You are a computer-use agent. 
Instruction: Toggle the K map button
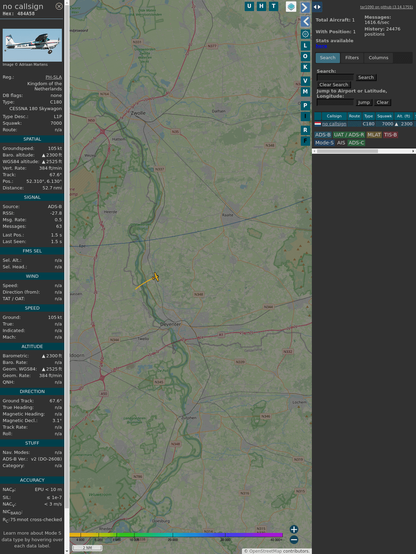(305, 67)
